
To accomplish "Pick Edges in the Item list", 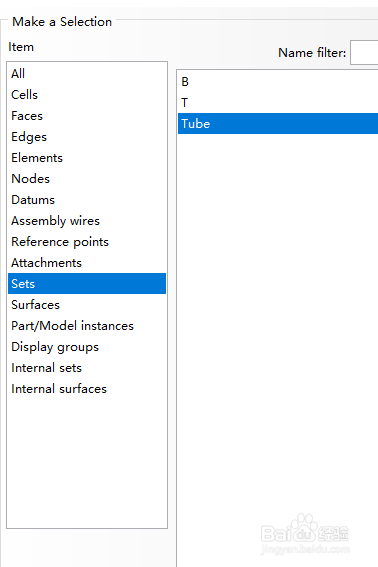I will pos(87,137).
